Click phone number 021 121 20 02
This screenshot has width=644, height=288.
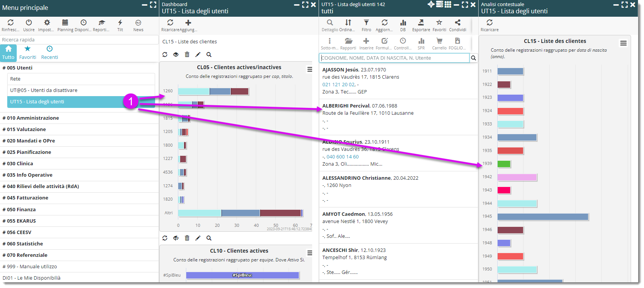pyautogui.click(x=338, y=84)
